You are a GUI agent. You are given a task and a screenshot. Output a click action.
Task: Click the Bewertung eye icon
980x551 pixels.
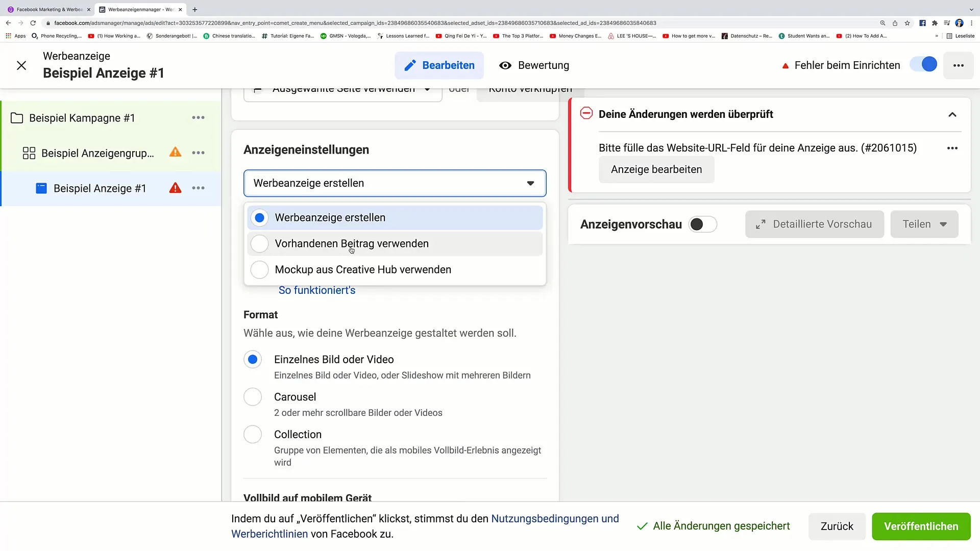[x=504, y=65]
